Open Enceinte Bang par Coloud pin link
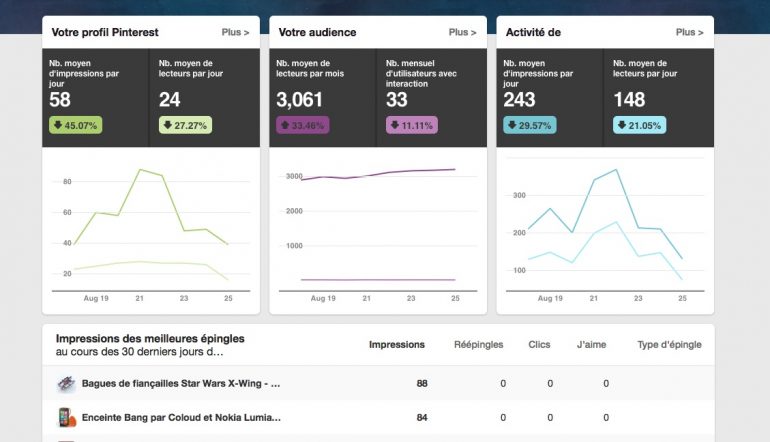Viewport: 770px width, 442px height. point(180,417)
